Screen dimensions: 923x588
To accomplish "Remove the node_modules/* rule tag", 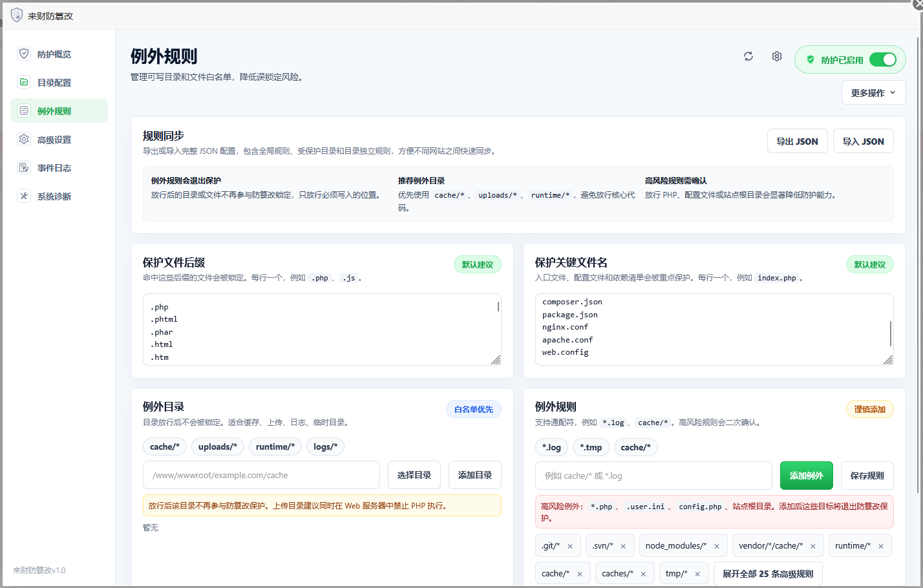I will pyautogui.click(x=717, y=546).
